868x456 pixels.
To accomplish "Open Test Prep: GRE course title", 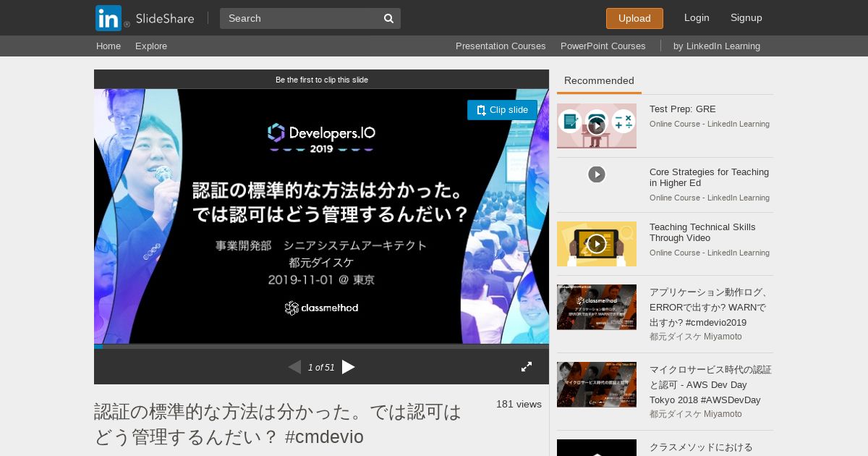I will click(x=683, y=109).
